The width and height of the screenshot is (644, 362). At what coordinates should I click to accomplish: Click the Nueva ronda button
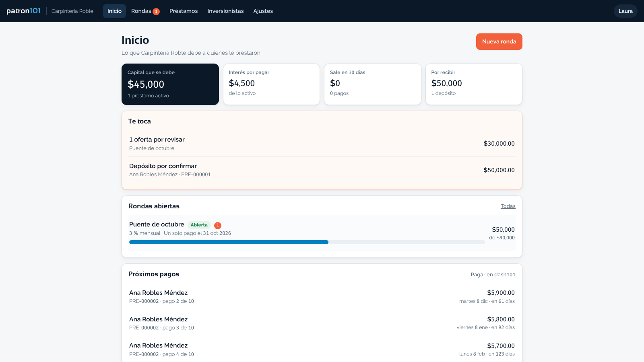tap(499, 41)
